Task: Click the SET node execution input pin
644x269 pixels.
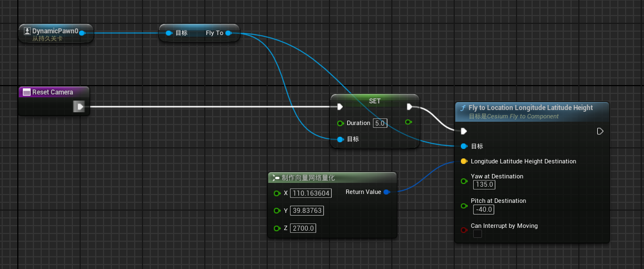Action: [340, 107]
